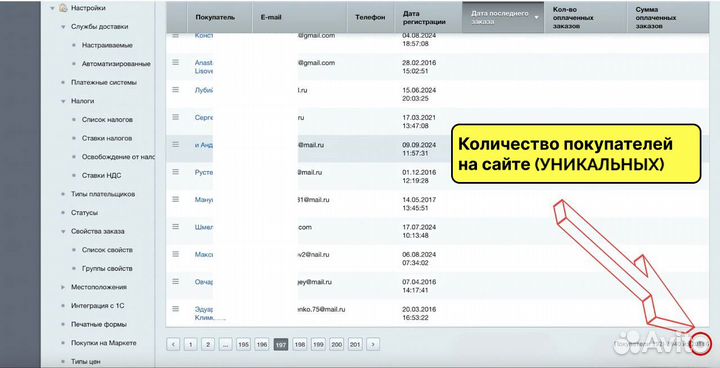Open Интеграция с 1С section
Screen dimensions: 720x368
(x=98, y=306)
